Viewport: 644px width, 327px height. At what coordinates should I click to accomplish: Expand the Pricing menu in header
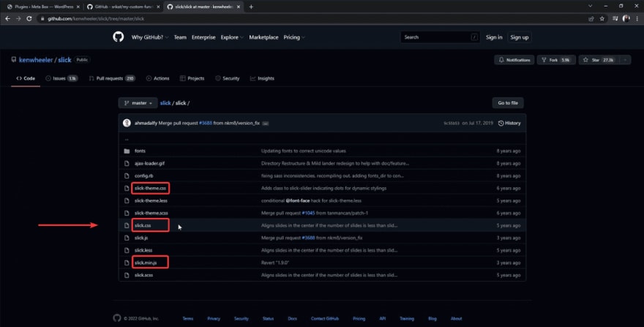tap(294, 37)
